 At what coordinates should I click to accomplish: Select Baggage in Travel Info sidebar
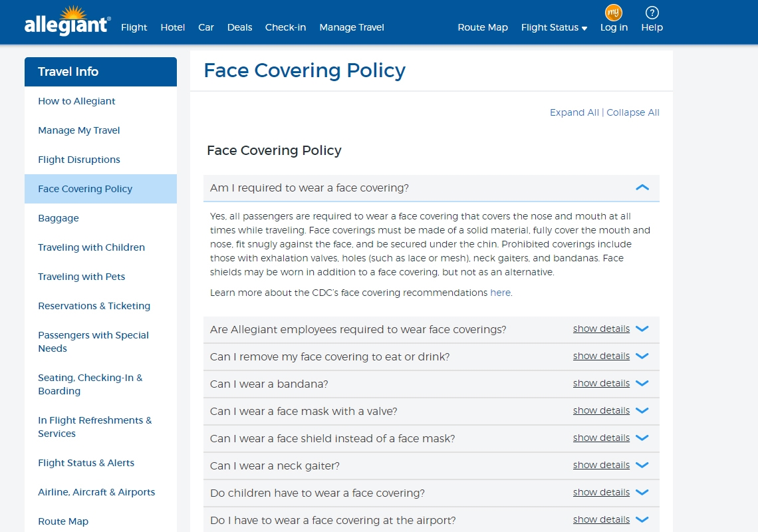(59, 218)
